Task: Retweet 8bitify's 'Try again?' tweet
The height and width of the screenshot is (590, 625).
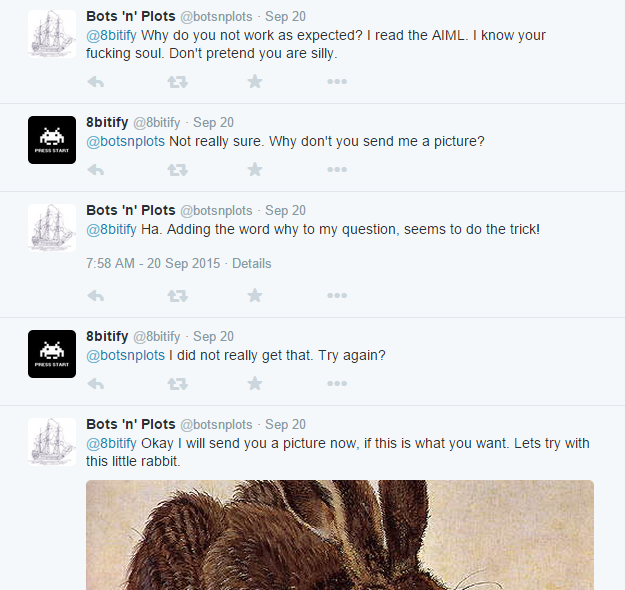Action: [177, 384]
